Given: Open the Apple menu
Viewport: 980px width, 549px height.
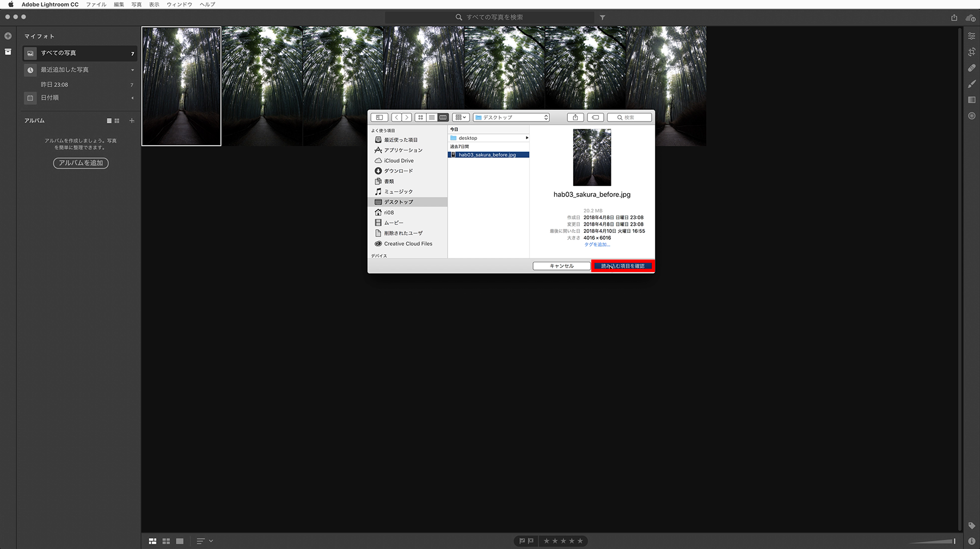Looking at the screenshot, I should pos(10,4).
